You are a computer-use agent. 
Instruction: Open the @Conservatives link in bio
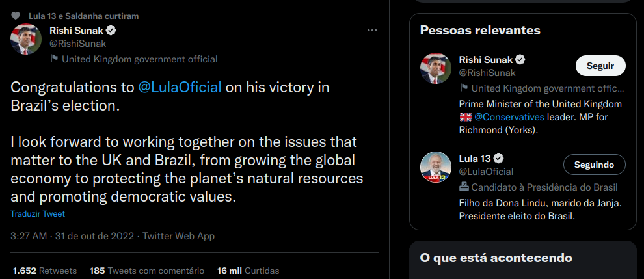tap(509, 117)
